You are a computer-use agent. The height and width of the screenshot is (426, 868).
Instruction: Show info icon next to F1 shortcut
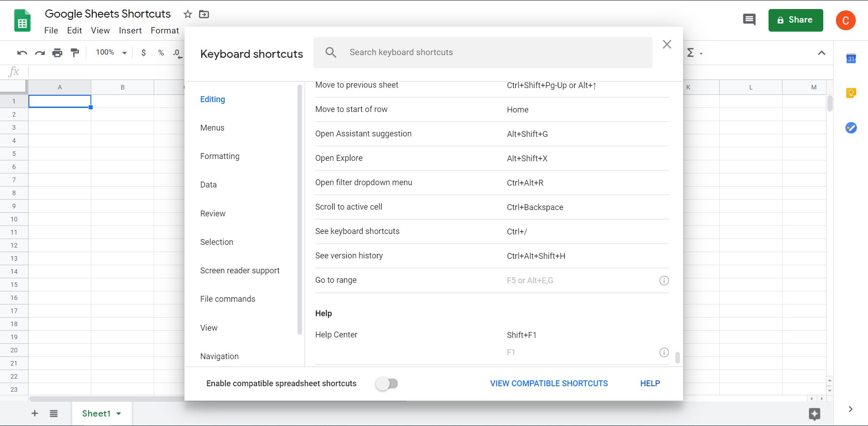[x=664, y=352]
